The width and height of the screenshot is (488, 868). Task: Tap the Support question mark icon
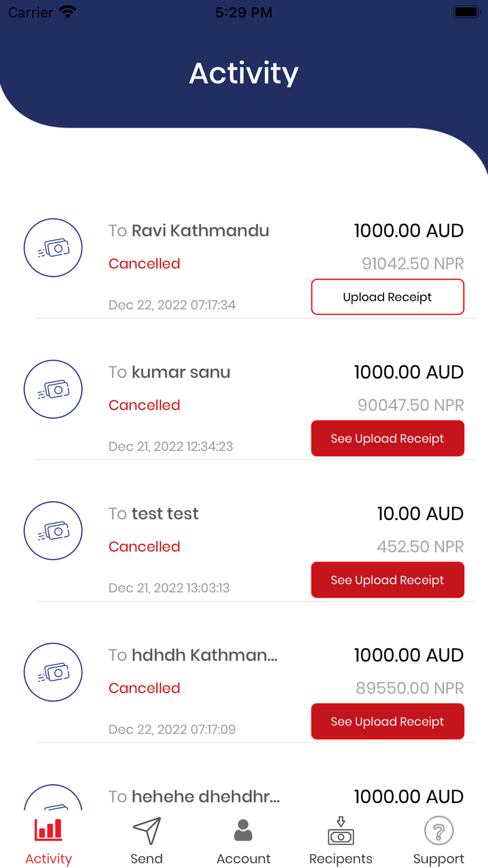click(x=439, y=830)
